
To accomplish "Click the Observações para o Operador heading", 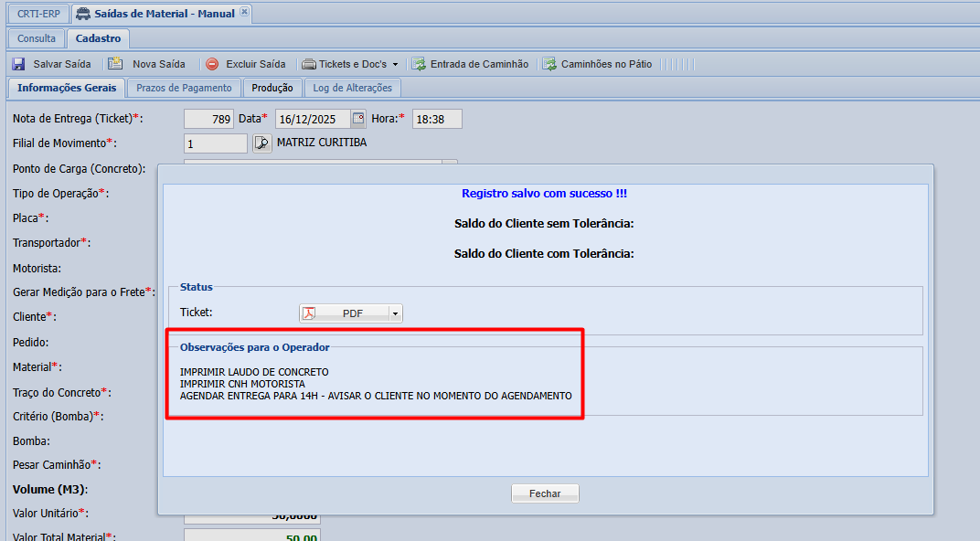I will click(x=255, y=347).
